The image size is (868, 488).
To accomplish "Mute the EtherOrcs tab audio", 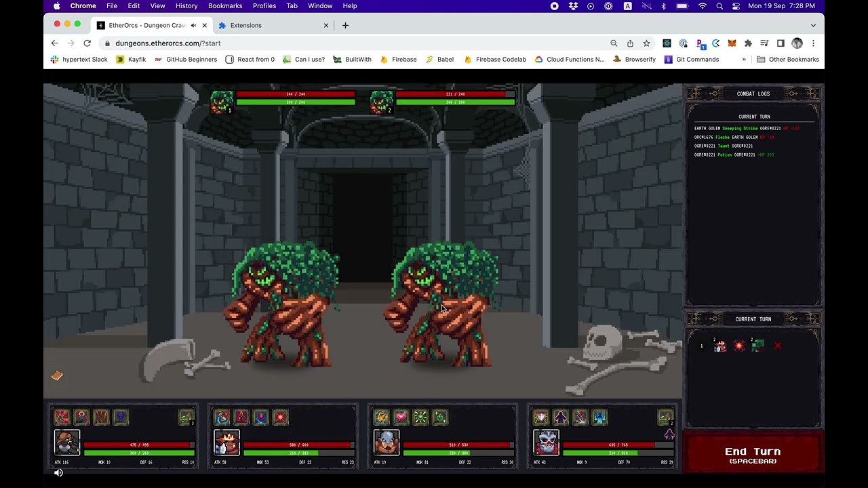I will (x=193, y=25).
